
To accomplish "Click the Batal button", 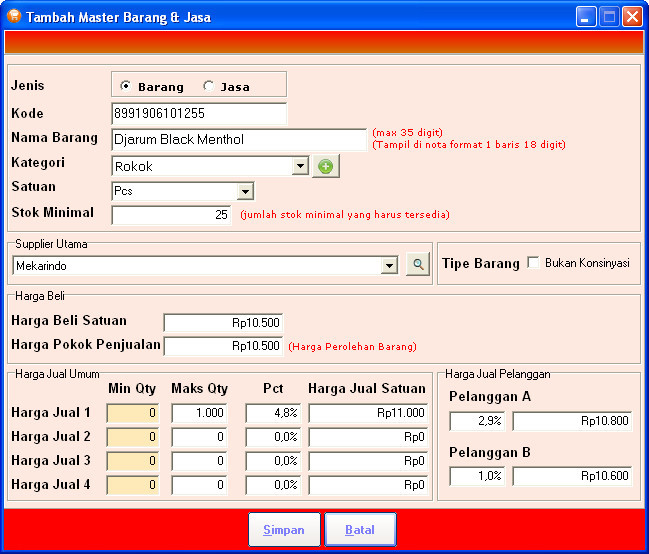I will (360, 530).
